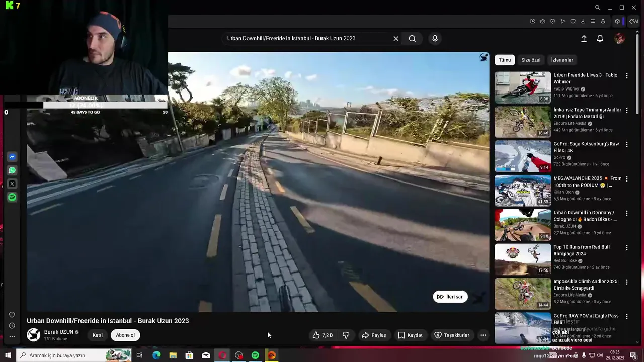This screenshot has height=362, width=644.
Task: Open Impossible Climb Andler 2025 thumbnail
Action: pos(523,294)
